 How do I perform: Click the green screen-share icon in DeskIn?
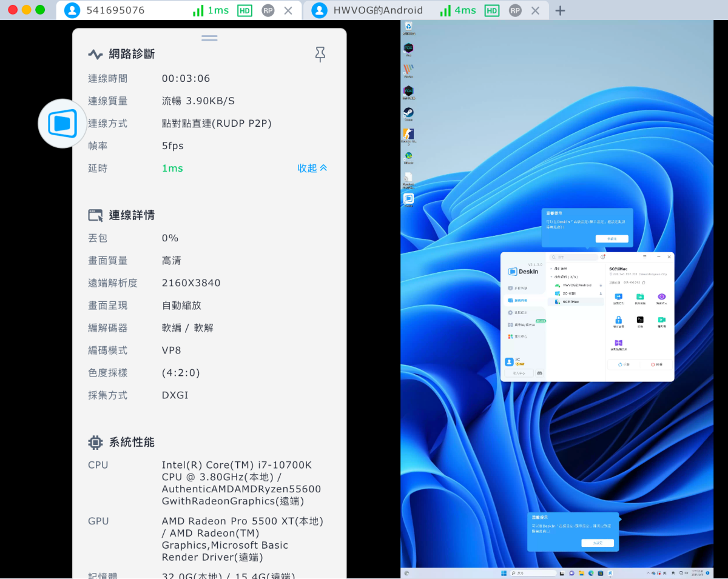coord(661,320)
